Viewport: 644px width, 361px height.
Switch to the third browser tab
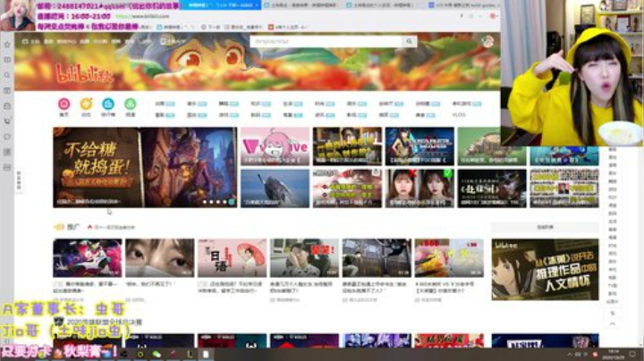(383, 5)
